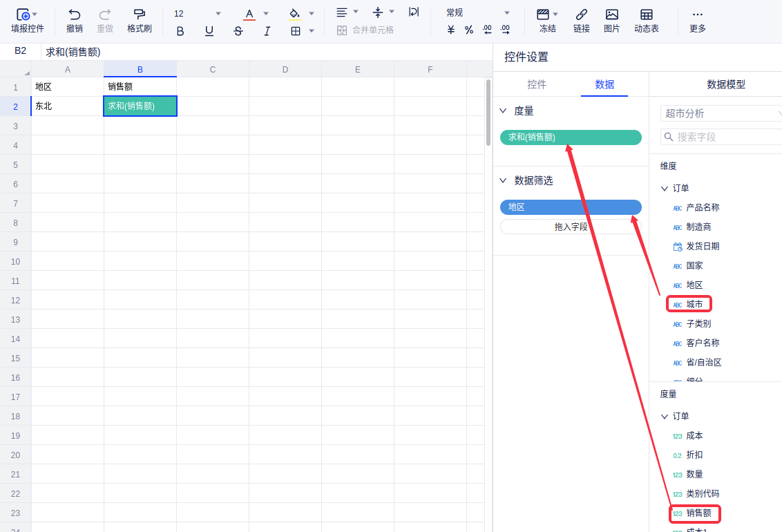Select the format painter (格式刷) tool

(139, 15)
